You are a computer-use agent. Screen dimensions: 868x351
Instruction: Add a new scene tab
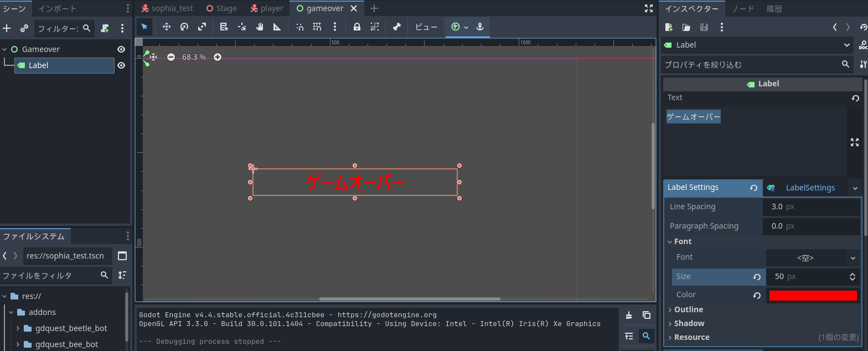[374, 8]
